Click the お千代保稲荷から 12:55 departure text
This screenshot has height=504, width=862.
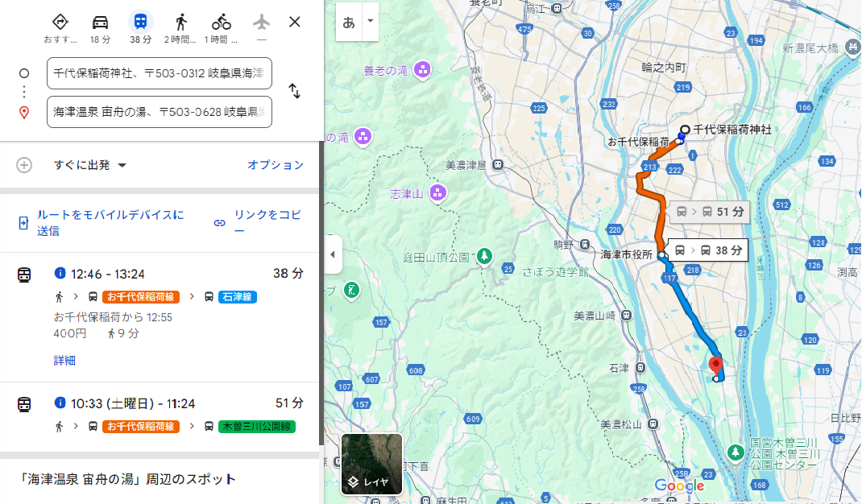pyautogui.click(x=113, y=317)
